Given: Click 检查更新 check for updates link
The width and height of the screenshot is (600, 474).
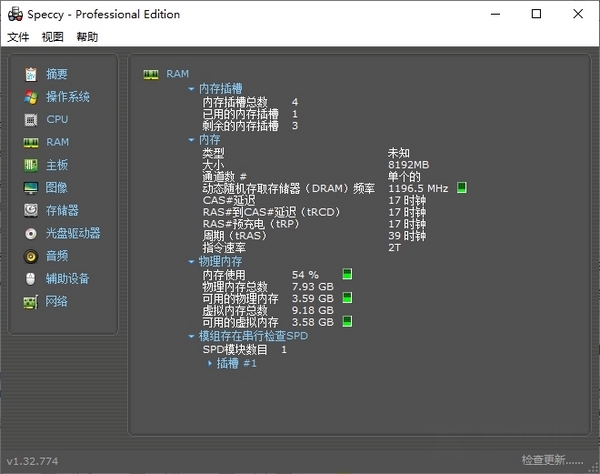Looking at the screenshot, I should (552, 460).
